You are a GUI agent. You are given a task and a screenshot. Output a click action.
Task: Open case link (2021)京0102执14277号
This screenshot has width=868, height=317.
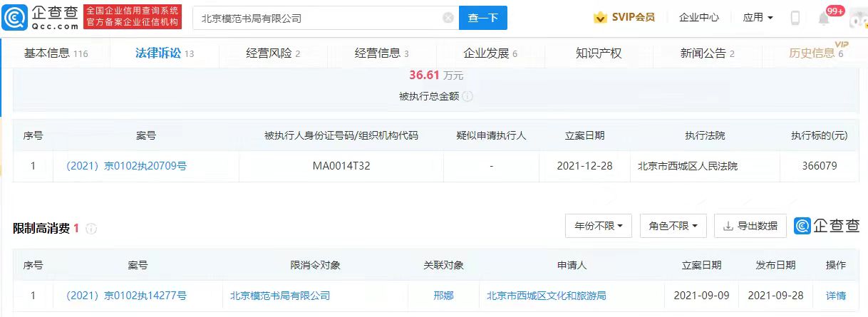point(126,296)
